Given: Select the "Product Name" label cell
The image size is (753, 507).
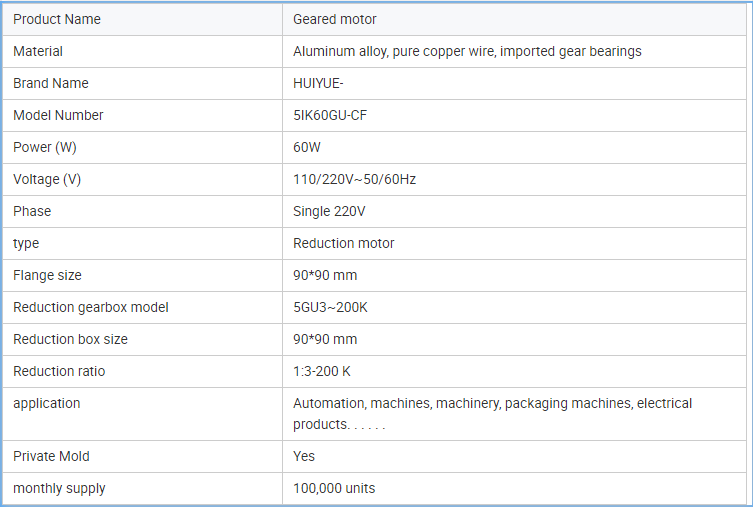Looking at the screenshot, I should (57, 19).
